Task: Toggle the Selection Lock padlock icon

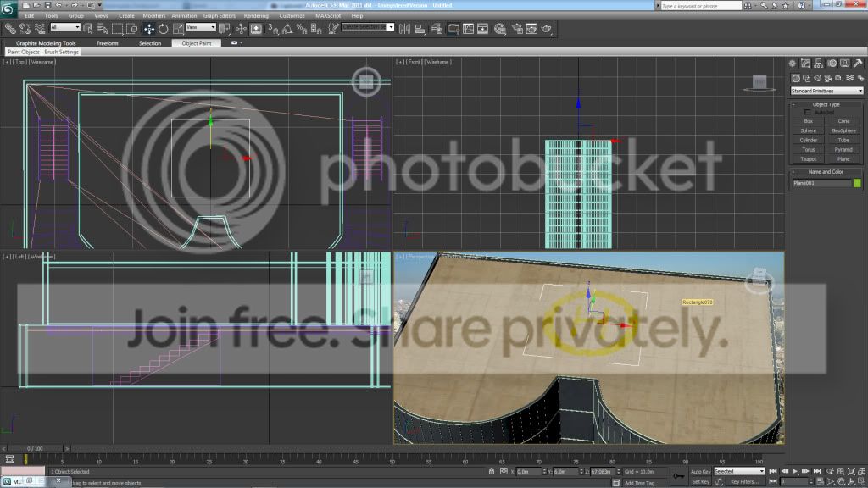Action: (492, 471)
